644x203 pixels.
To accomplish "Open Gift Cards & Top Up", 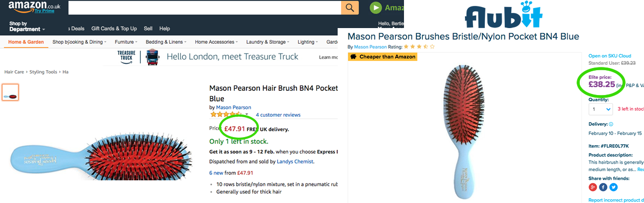I will pos(114,29).
